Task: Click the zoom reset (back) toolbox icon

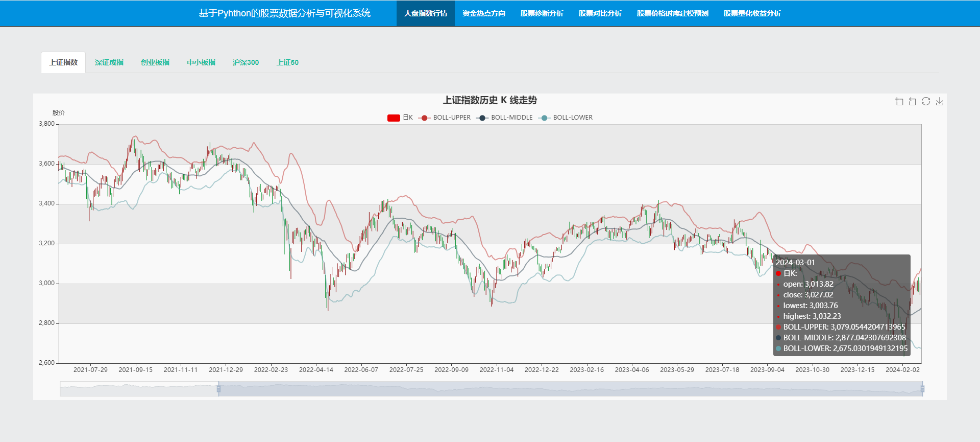Action: (913, 101)
